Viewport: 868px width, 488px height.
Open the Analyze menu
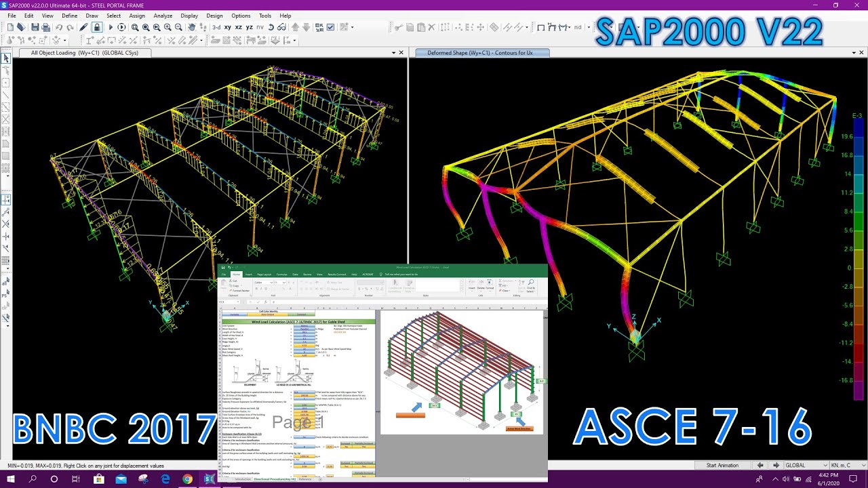coord(163,16)
